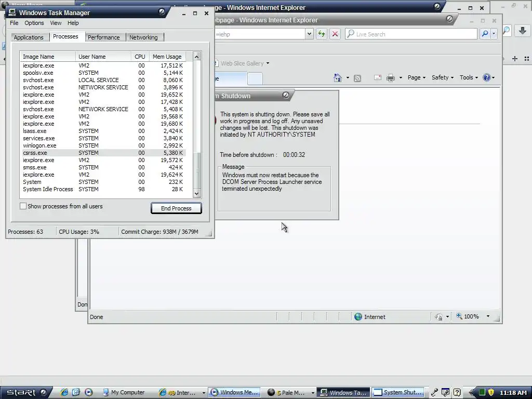Click the download arrow icon in back window
Screen dimensions: 532x399
point(523,31)
